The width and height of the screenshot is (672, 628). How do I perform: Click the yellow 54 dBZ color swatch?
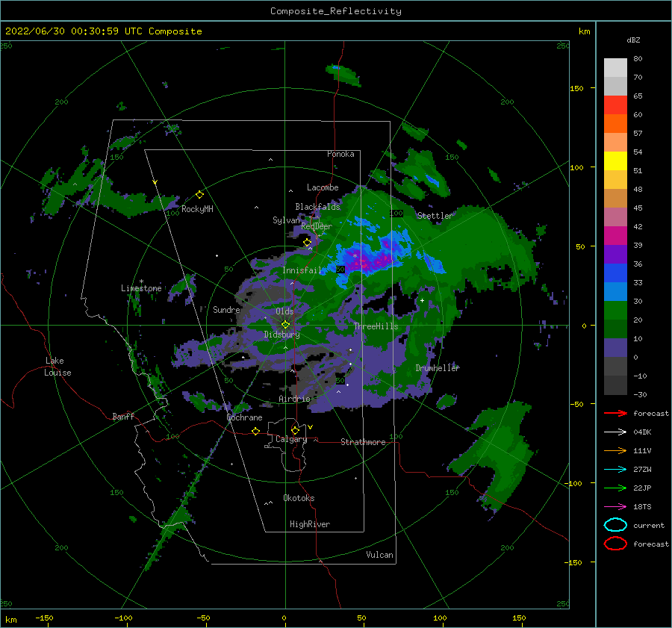tap(615, 161)
